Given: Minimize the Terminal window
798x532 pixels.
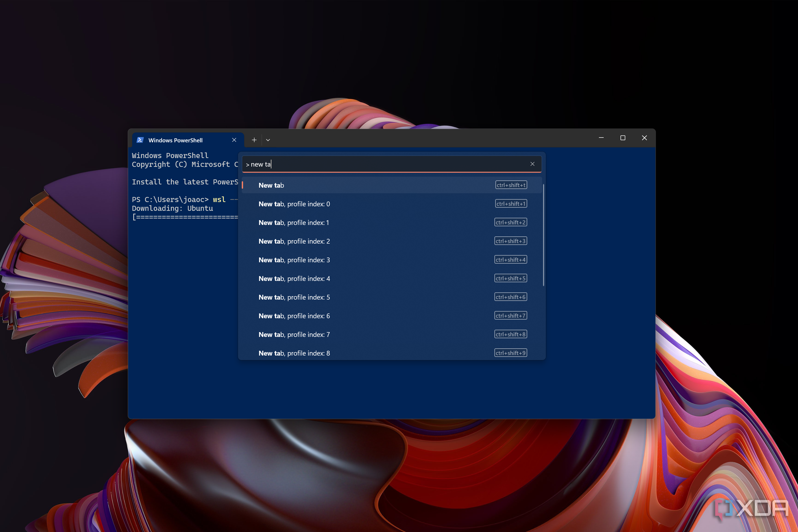Looking at the screenshot, I should click(x=601, y=138).
